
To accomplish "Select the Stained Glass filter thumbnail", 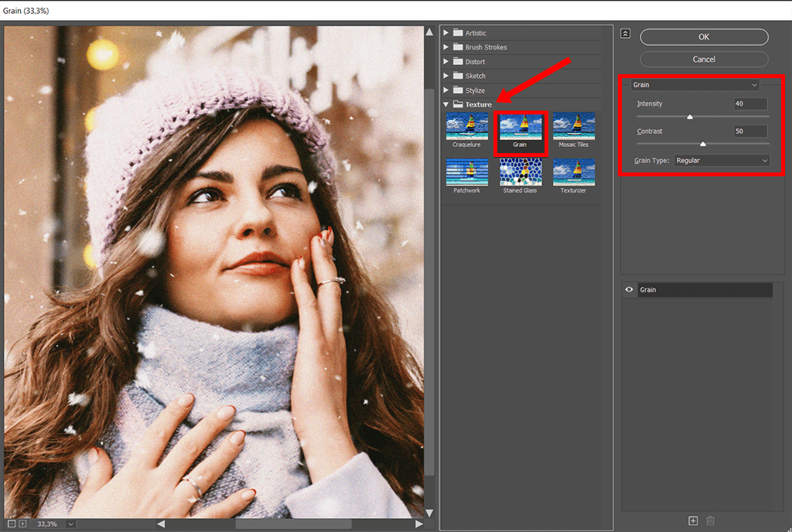I will pos(521,172).
